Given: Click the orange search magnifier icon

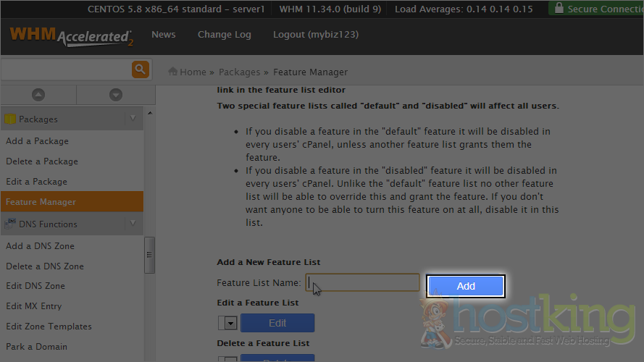Looking at the screenshot, I should [x=140, y=70].
